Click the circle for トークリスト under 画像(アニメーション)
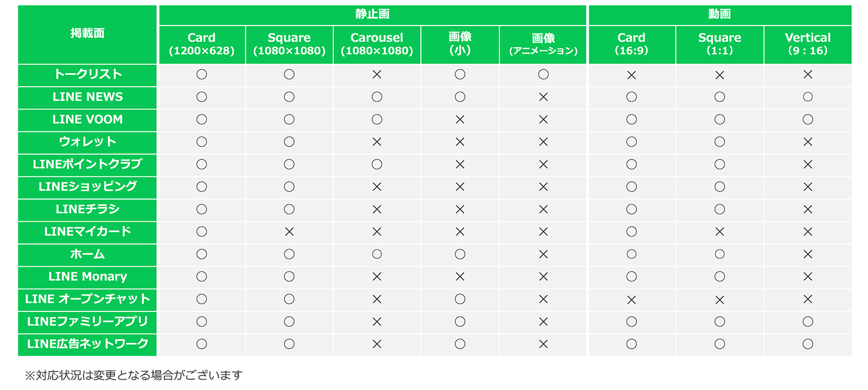This screenshot has width=868, height=390. pyautogui.click(x=543, y=74)
